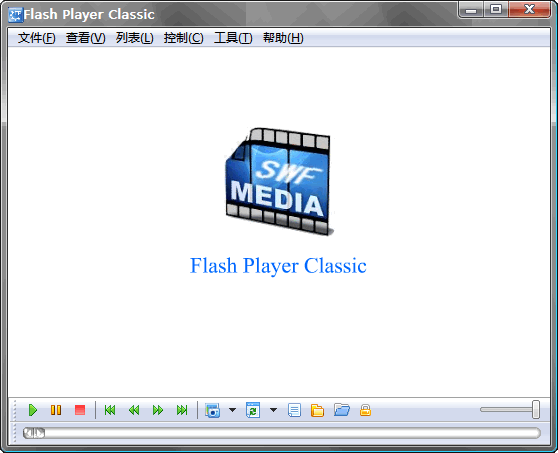This screenshot has width=558, height=453.
Task: Adjust the volume slider handle
Action: pyautogui.click(x=536, y=410)
